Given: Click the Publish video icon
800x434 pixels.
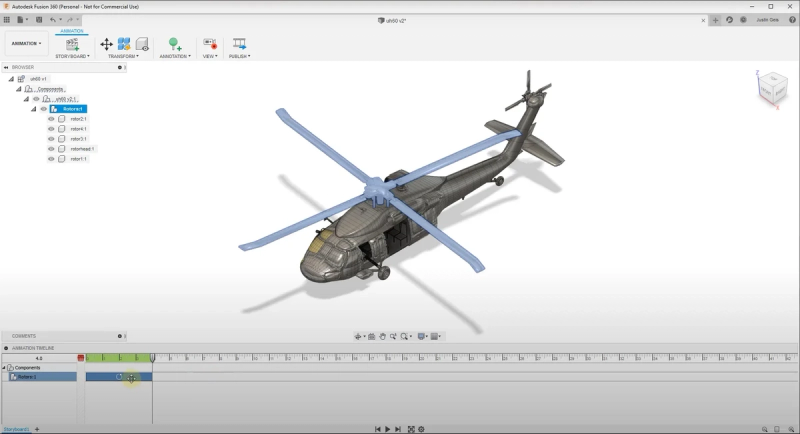Looking at the screenshot, I should pos(239,43).
